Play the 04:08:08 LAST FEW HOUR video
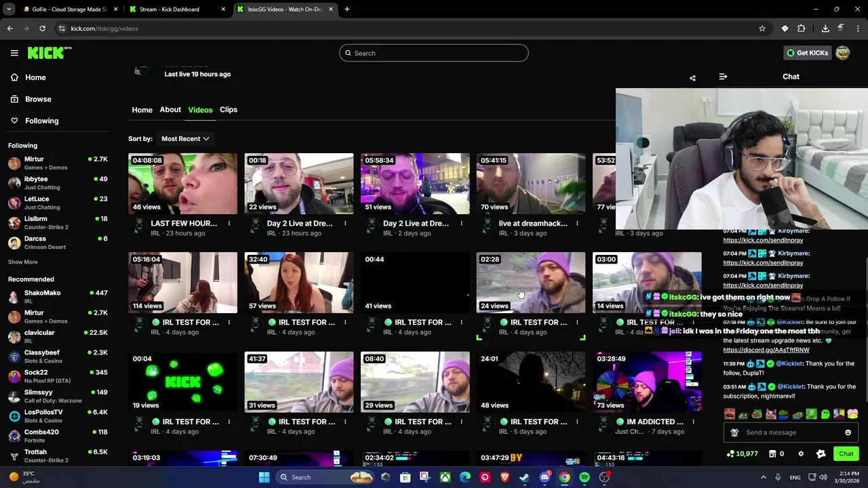The height and width of the screenshot is (488, 868). coord(183,184)
